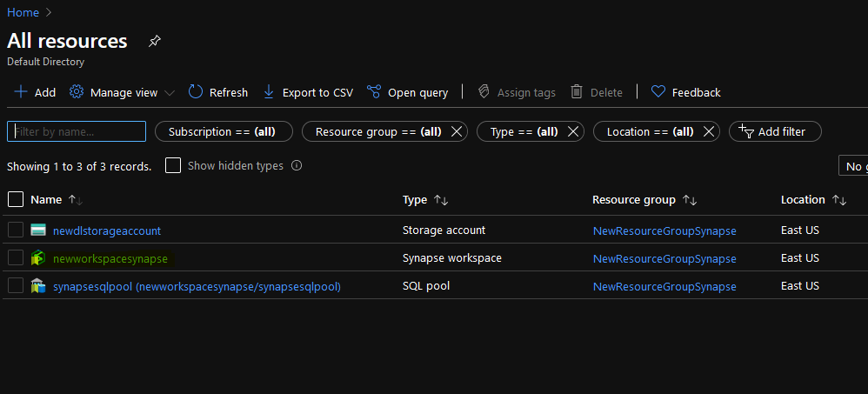Screen dimensions: 868x394
Task: Remove the Location filter with X
Action: (709, 131)
